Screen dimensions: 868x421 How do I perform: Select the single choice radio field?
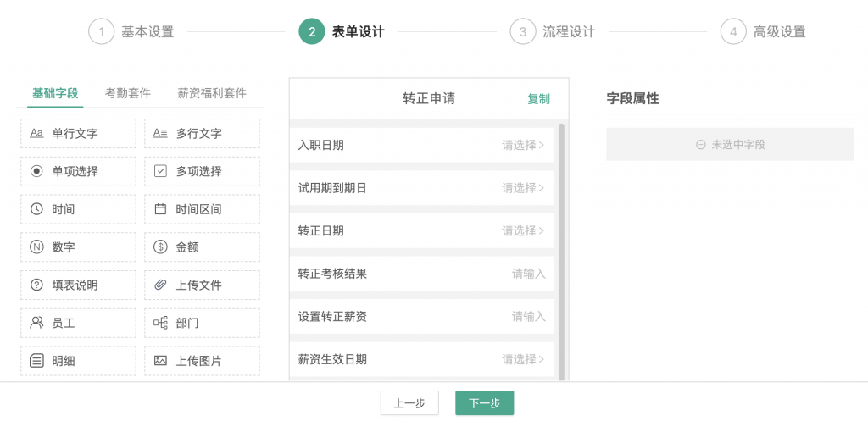click(x=78, y=171)
